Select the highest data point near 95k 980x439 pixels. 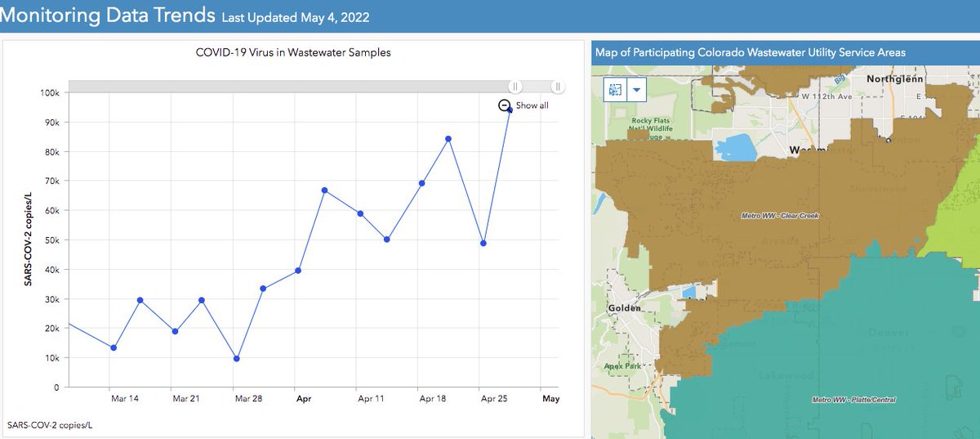pyautogui.click(x=510, y=109)
